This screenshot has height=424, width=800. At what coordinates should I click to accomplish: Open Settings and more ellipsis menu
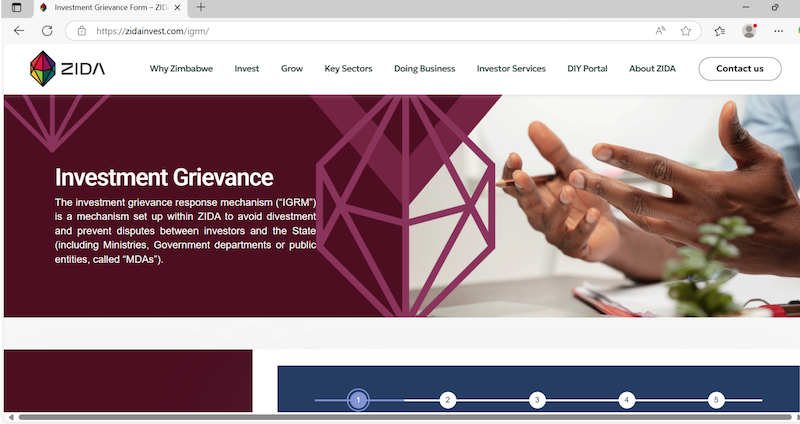[778, 31]
